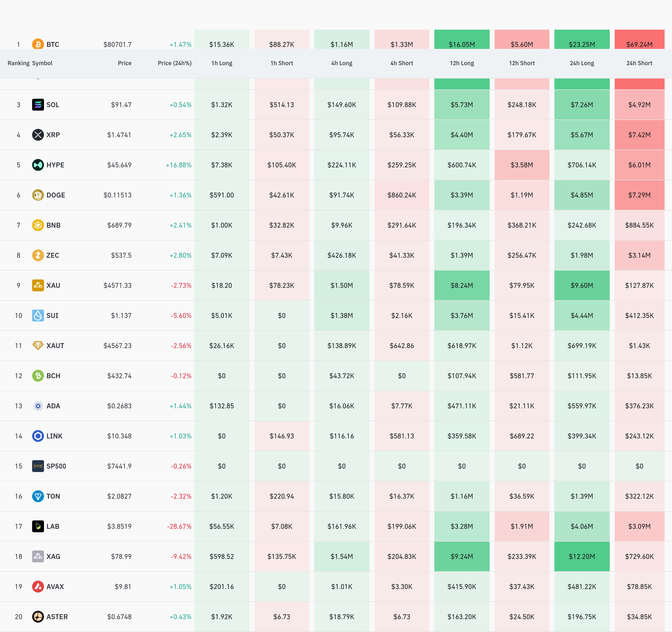Sort by the Symbol column header

coord(42,63)
